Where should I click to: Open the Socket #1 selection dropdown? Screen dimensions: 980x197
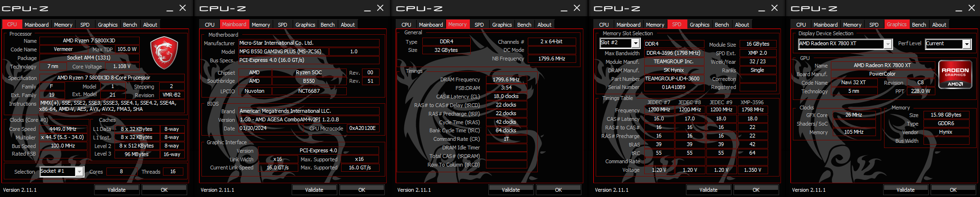(79, 171)
